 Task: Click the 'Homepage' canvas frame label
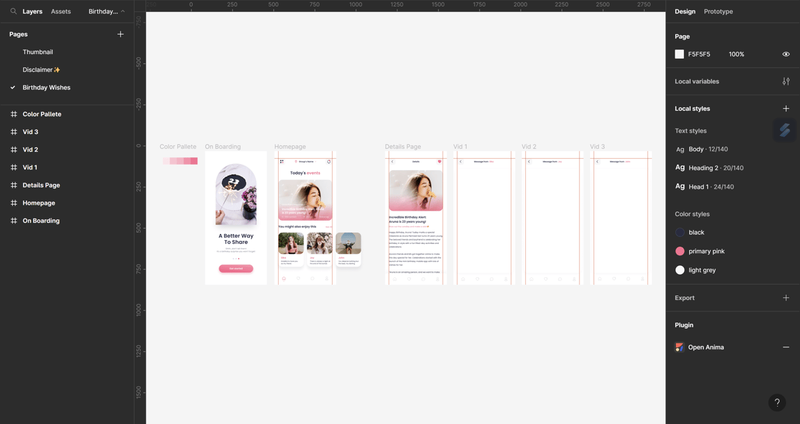coord(290,147)
